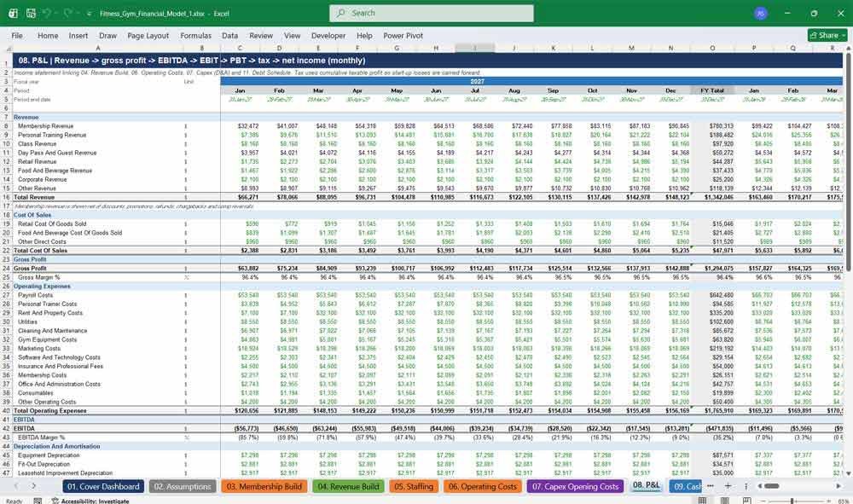Click the zoom percentage in status bar

pyautogui.click(x=844, y=501)
